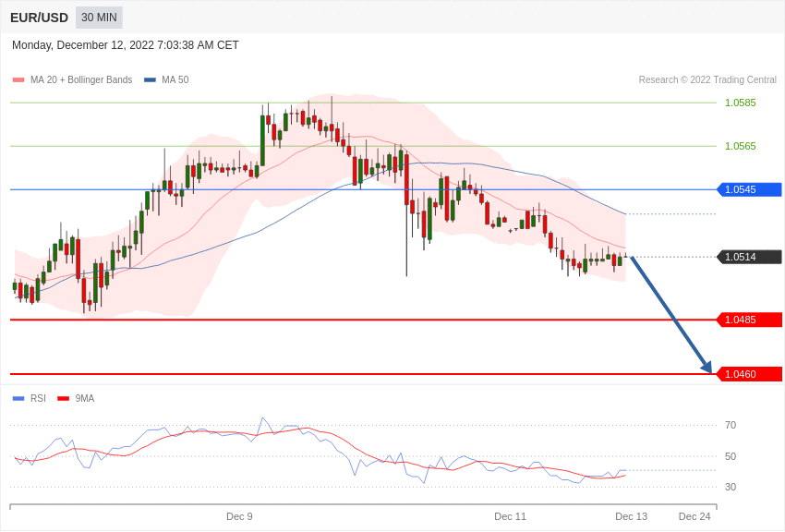Click the 9MA legend swatch

coord(63,398)
